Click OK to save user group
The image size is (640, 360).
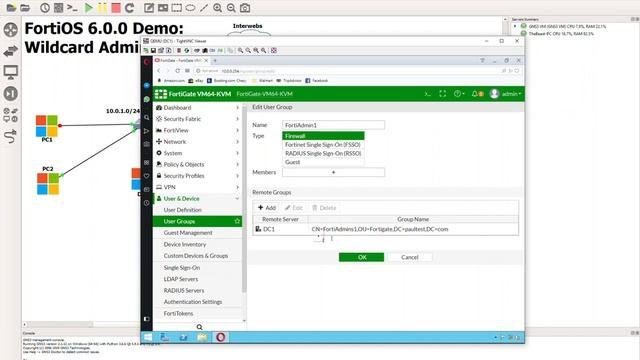pos(362,257)
